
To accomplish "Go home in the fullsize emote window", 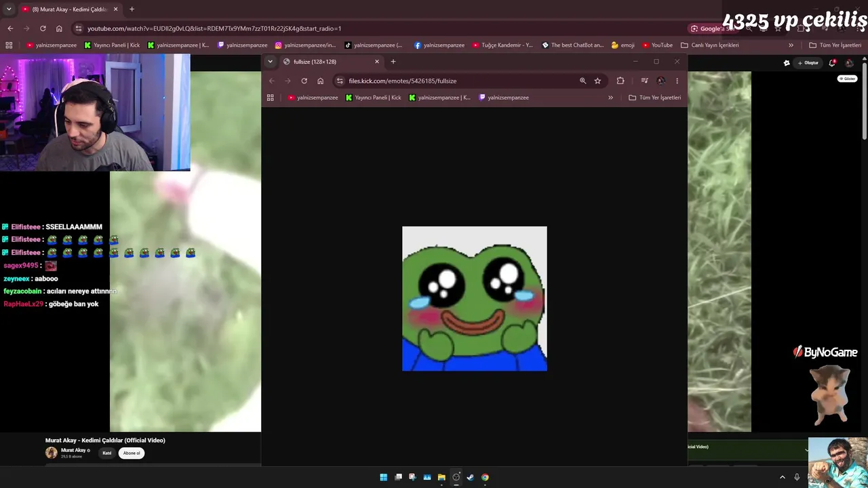I will [321, 81].
